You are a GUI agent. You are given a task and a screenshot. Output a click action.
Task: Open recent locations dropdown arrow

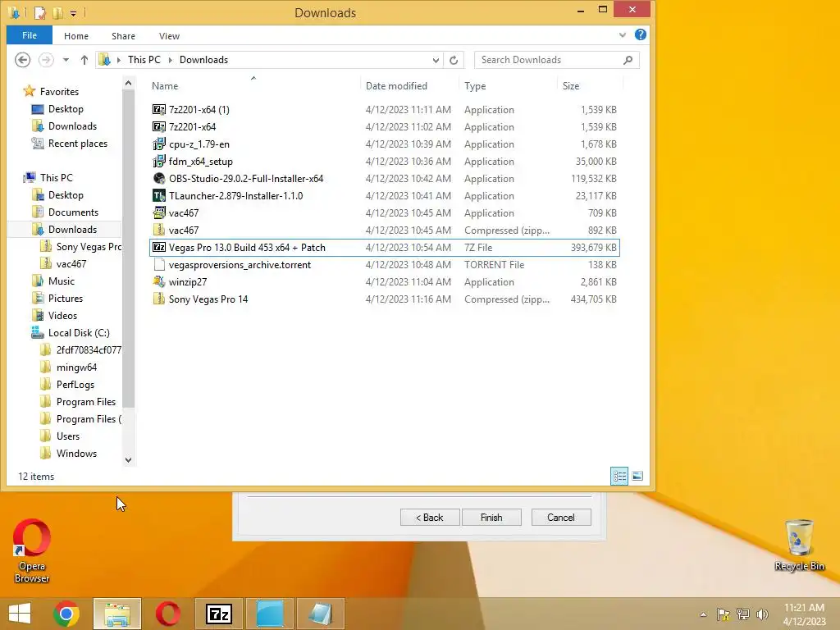66,59
